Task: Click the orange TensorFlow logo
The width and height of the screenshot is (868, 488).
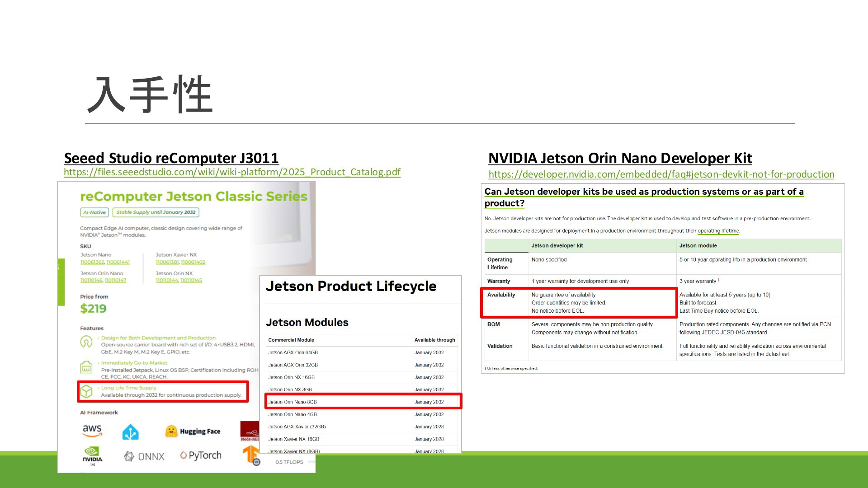Action: (251, 455)
